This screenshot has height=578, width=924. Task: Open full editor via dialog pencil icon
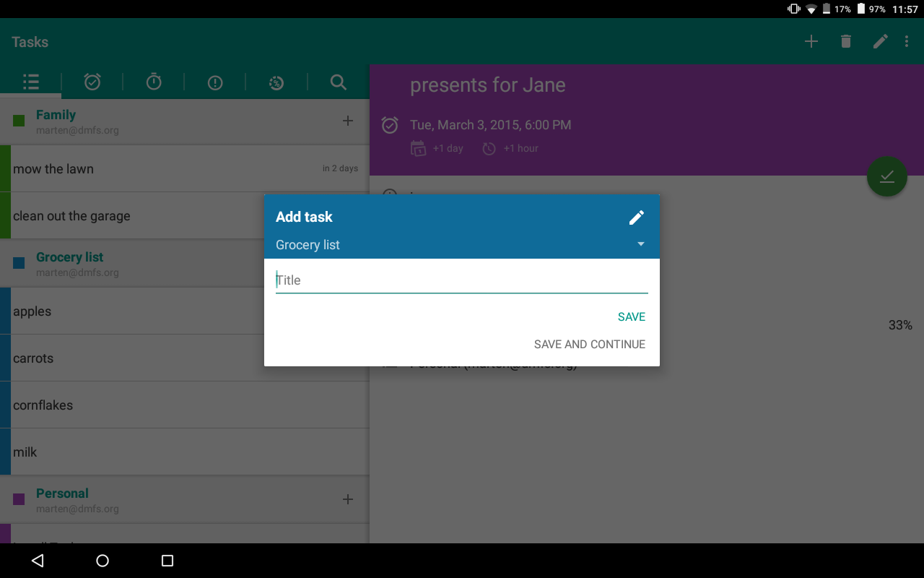click(636, 217)
